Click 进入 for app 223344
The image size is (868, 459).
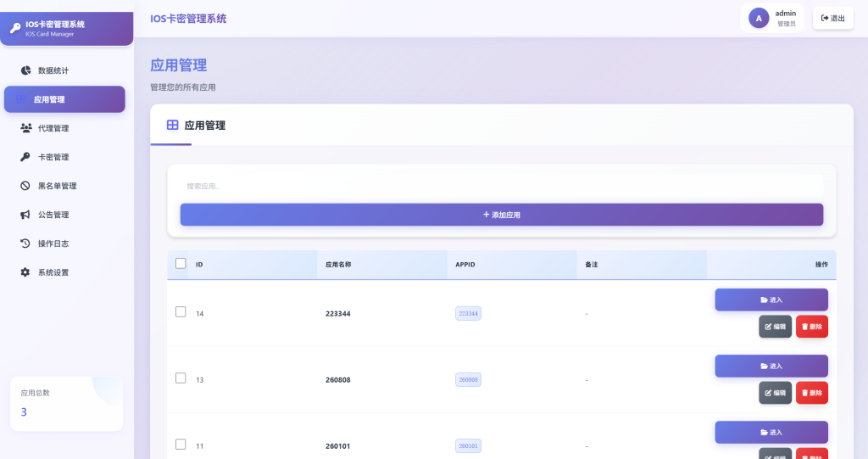click(771, 299)
